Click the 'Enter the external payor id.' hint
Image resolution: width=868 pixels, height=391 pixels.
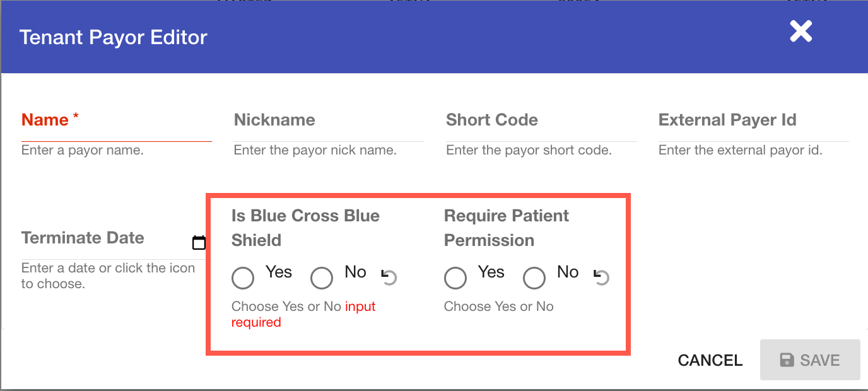[740, 151]
